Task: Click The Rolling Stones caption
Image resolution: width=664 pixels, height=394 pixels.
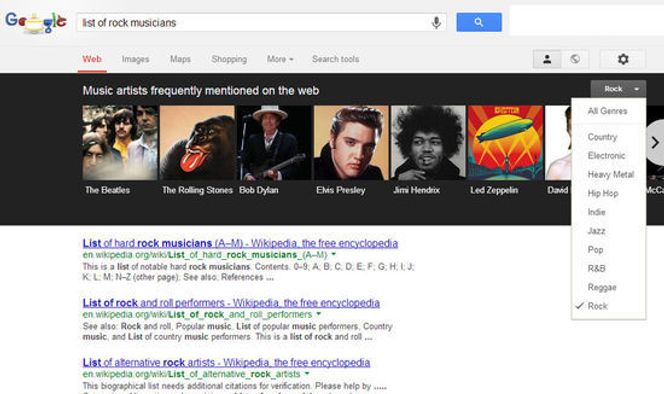Action: 197,190
